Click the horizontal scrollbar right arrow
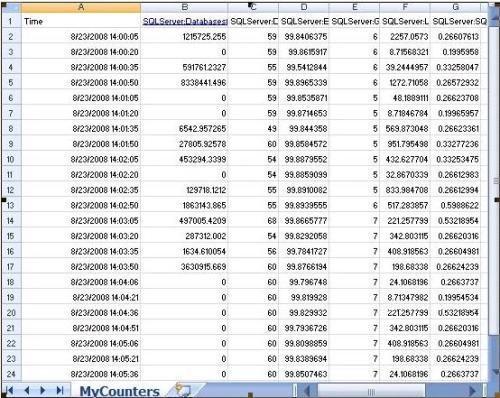Screen dimensions: 500x398 (x=472, y=391)
